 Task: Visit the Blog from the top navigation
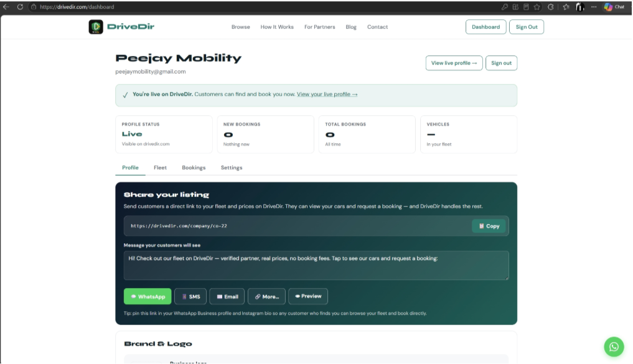(351, 27)
